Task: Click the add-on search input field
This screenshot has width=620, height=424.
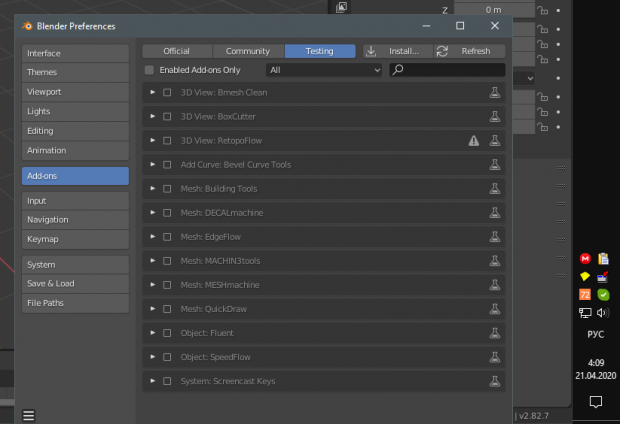Action: click(447, 70)
